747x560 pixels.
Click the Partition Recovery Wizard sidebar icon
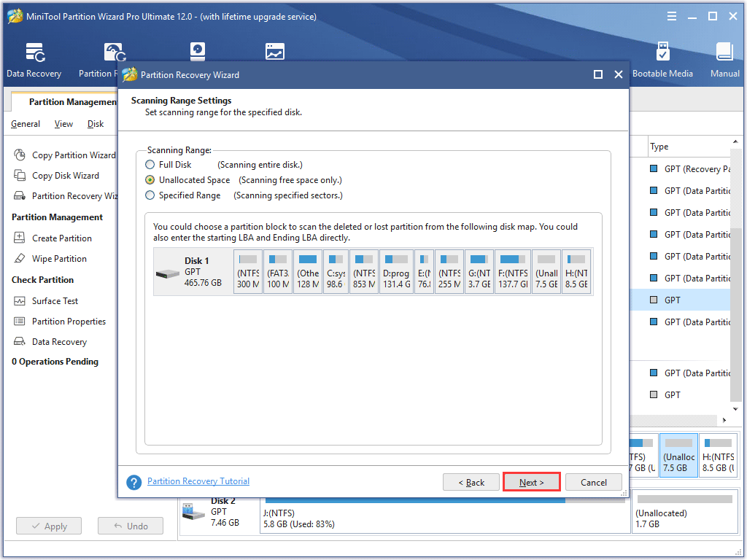(20, 195)
